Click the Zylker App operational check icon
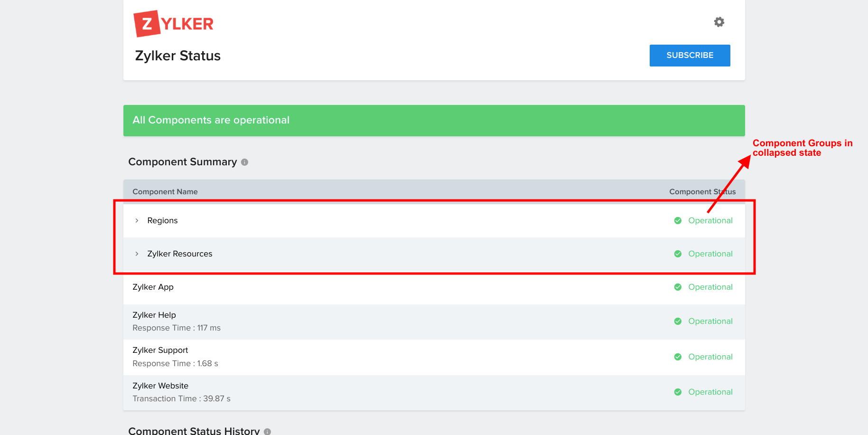The height and width of the screenshot is (435, 868). coord(678,287)
